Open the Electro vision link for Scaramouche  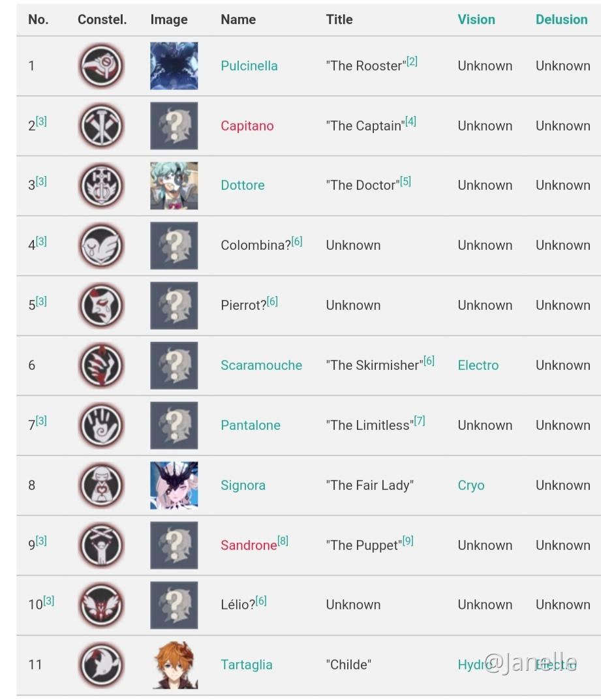(x=478, y=365)
